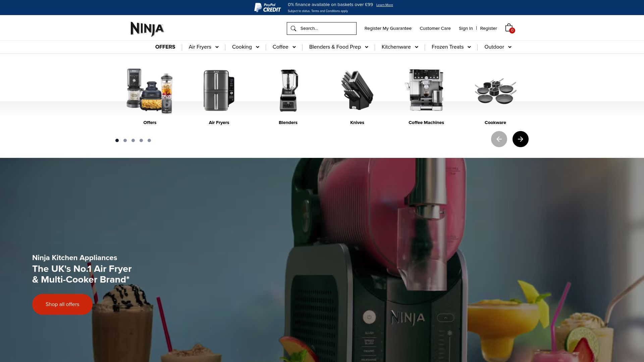644x362 pixels.
Task: Click the Register account link
Action: coord(488,28)
